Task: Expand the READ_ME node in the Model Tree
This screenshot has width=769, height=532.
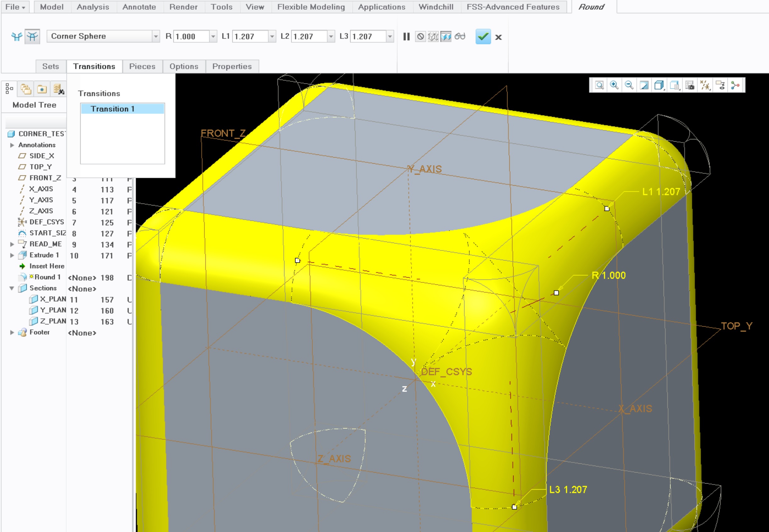Action: (12, 244)
